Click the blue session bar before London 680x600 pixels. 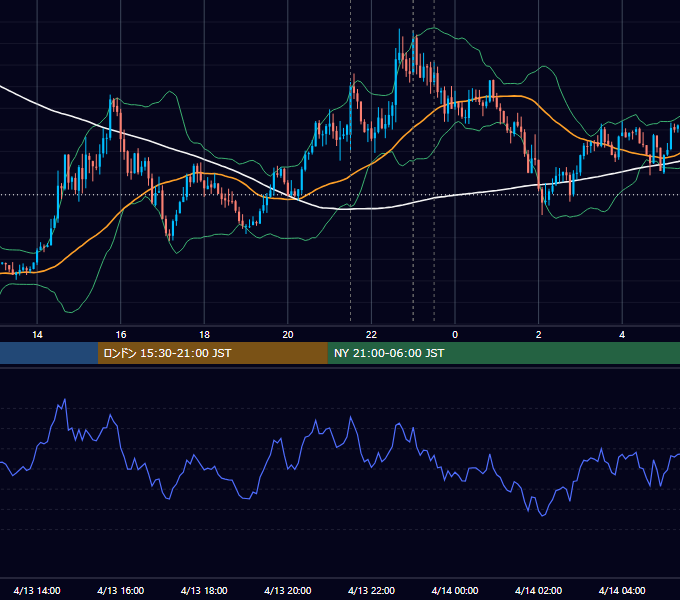49,353
